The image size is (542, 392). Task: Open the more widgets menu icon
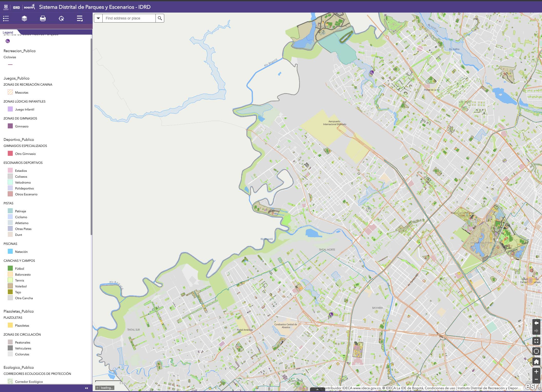[80, 18]
